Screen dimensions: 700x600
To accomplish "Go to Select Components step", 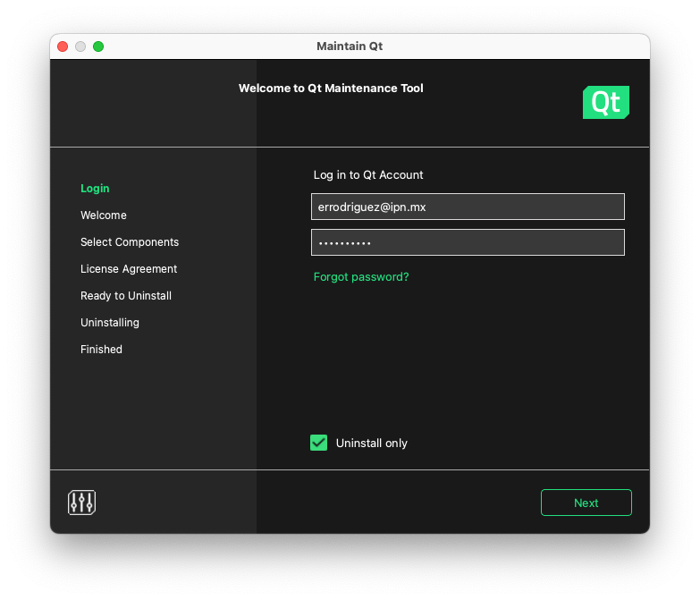I will 130,242.
